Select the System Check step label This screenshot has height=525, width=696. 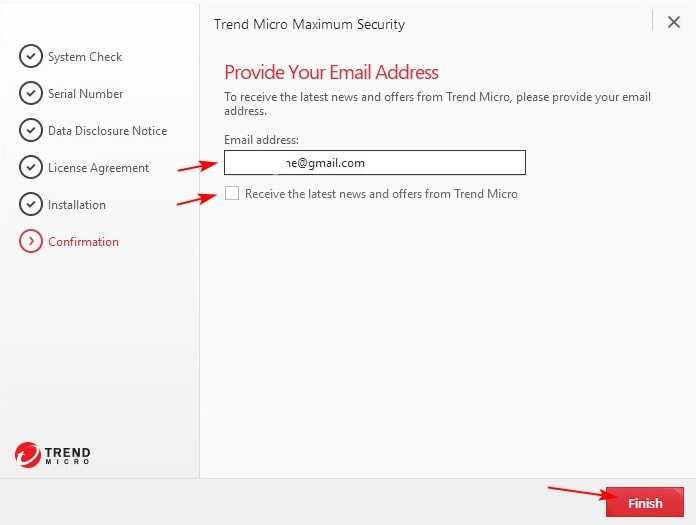(85, 57)
